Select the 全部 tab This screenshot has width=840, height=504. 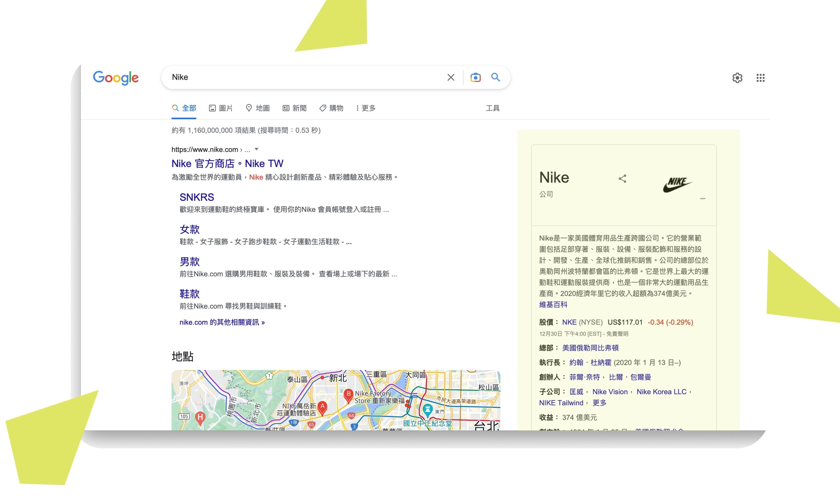click(x=184, y=108)
